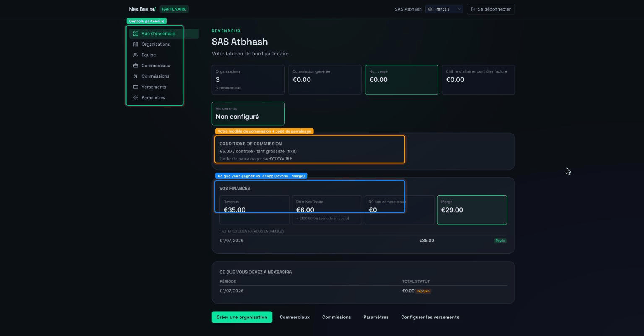
Task: Click the Se déconnecter button
Action: click(x=490, y=9)
